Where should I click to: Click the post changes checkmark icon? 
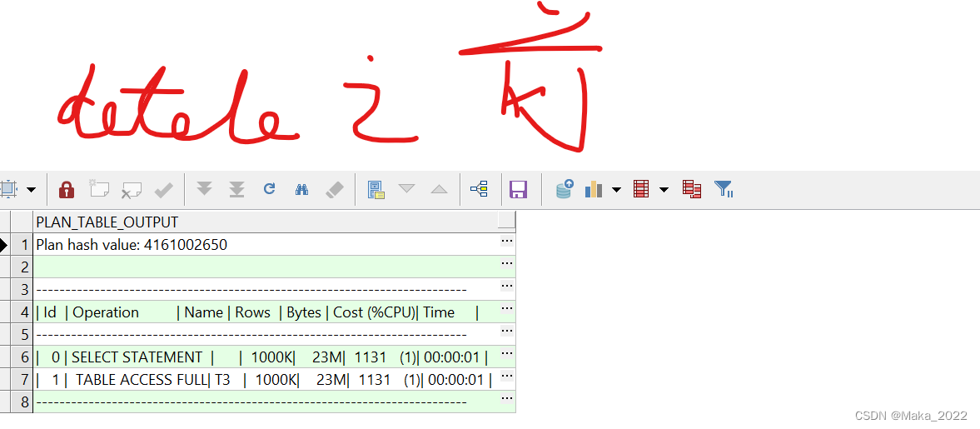(x=164, y=189)
